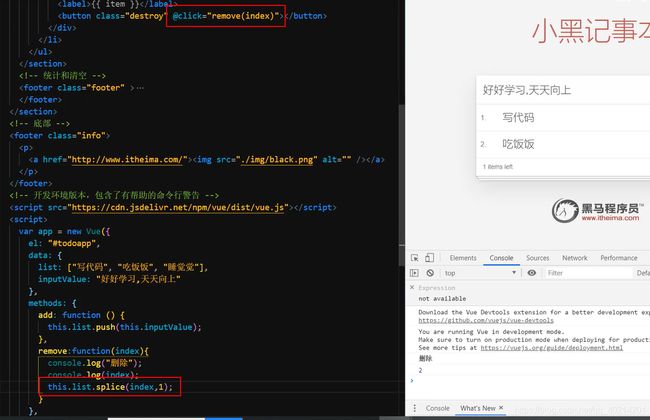Click the 小黑记事本 page heading
Viewport: 650px width, 420px height.
[x=590, y=32]
